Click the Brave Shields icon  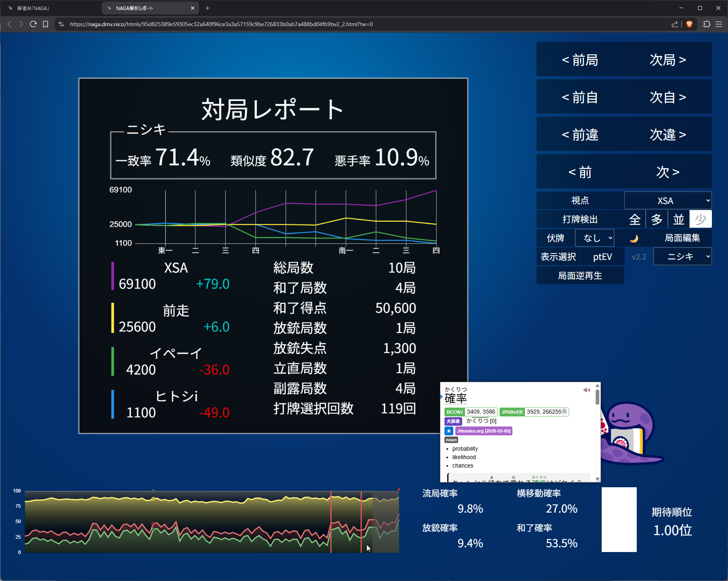pyautogui.click(x=689, y=24)
